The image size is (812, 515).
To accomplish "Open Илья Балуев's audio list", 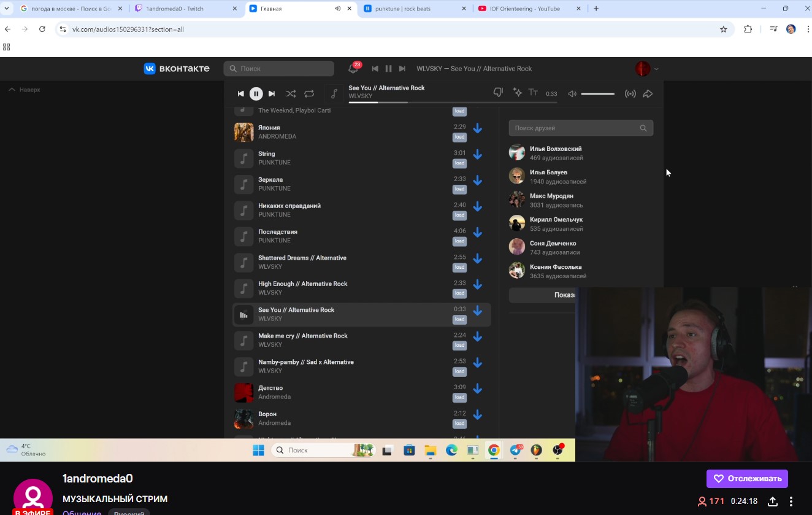I will click(581, 177).
